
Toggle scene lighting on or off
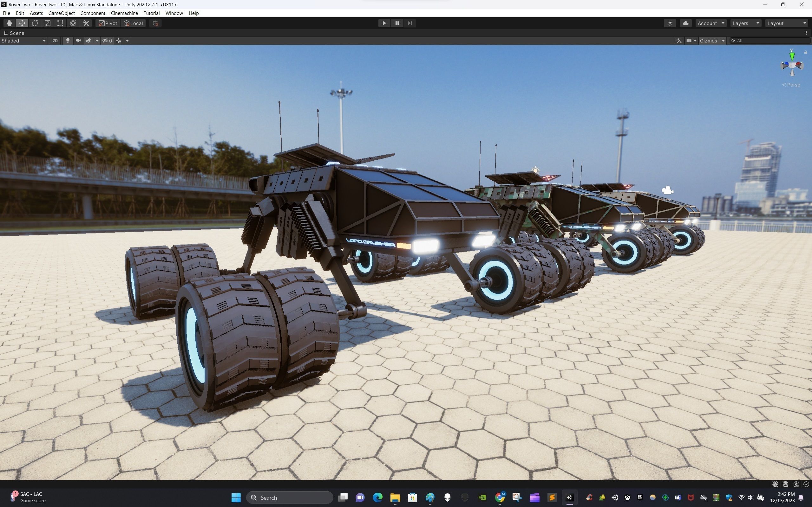pyautogui.click(x=68, y=41)
